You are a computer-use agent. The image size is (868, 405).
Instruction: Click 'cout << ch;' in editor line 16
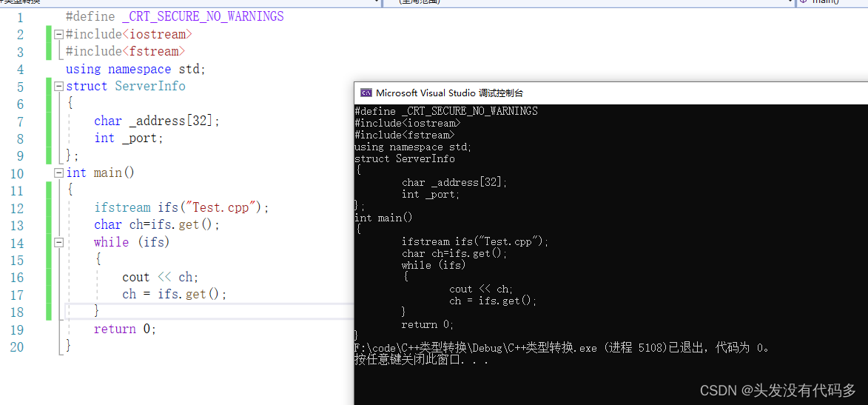(x=161, y=277)
